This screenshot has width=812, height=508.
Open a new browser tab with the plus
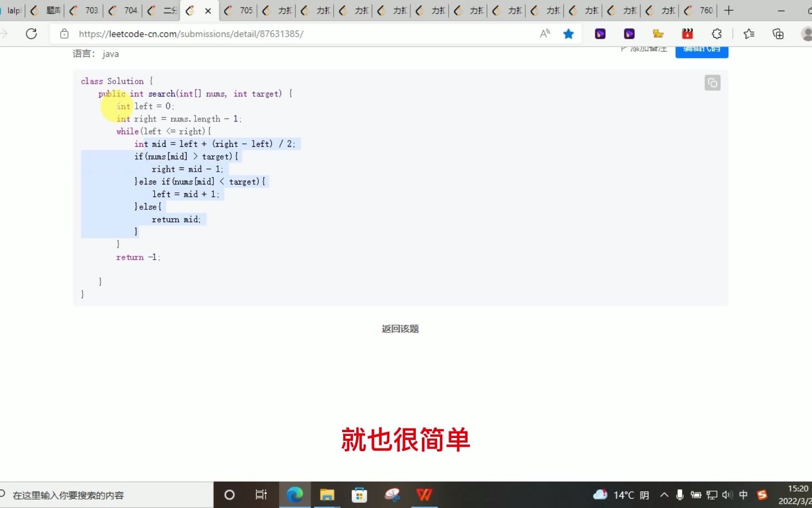click(x=728, y=10)
